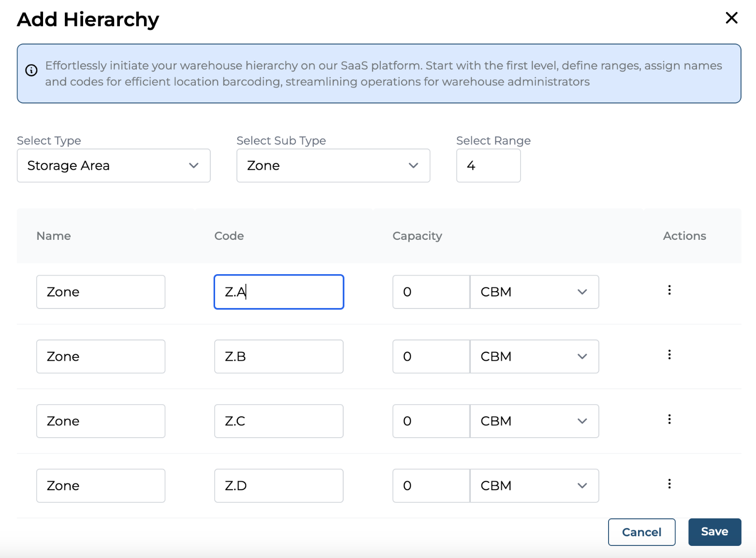Click the info icon in banner
The image size is (756, 558).
pyautogui.click(x=31, y=71)
